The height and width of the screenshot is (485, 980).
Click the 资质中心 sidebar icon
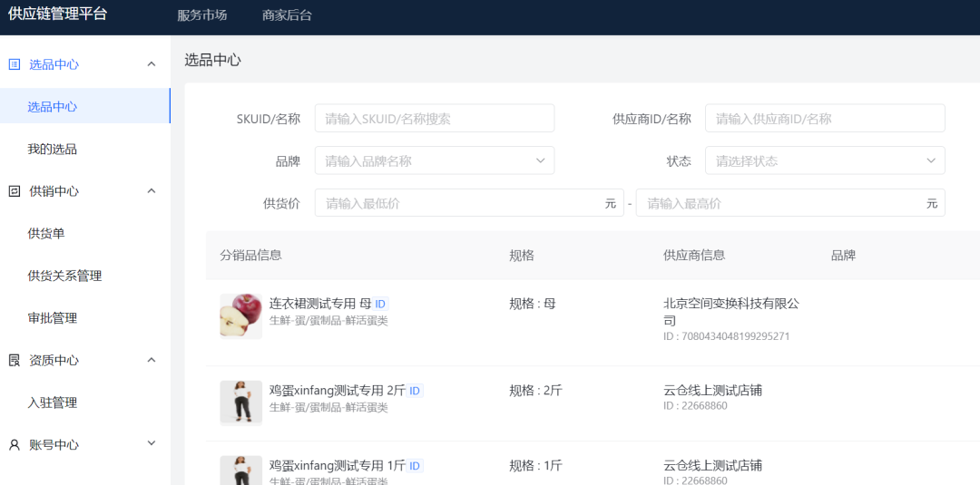pos(15,360)
